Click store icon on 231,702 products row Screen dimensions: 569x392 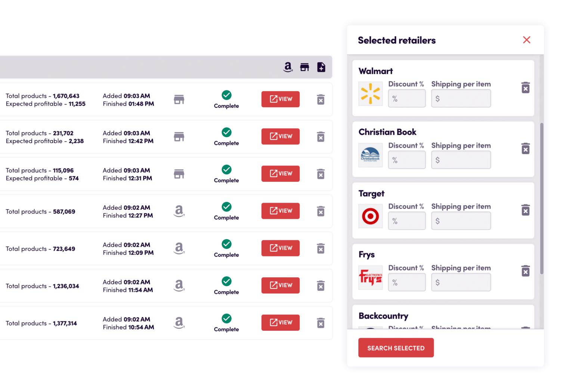pyautogui.click(x=179, y=137)
